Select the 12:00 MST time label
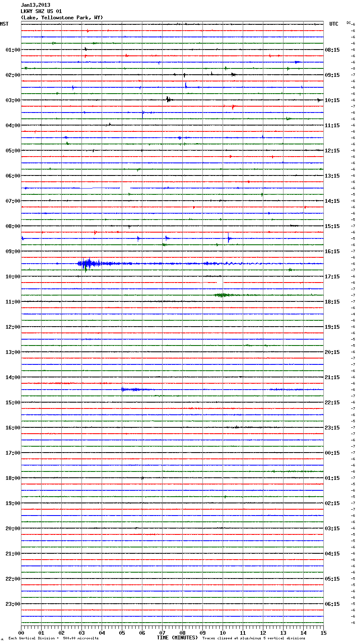 13,327
